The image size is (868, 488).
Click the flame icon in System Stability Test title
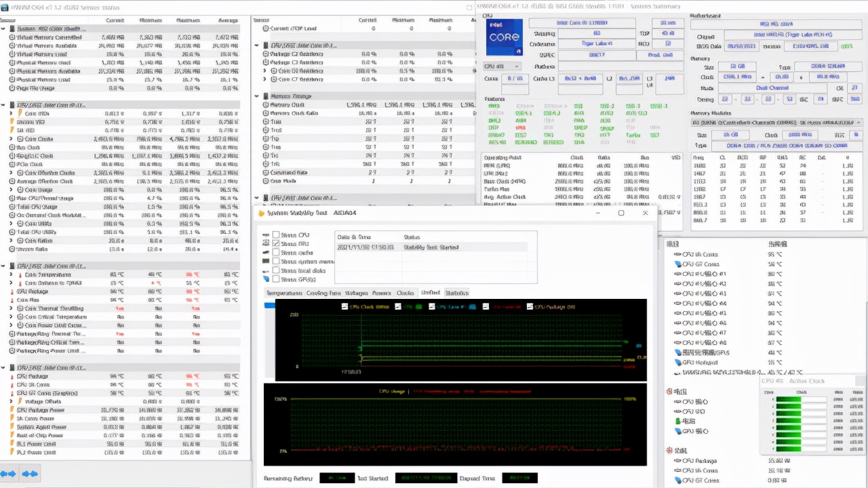point(260,213)
